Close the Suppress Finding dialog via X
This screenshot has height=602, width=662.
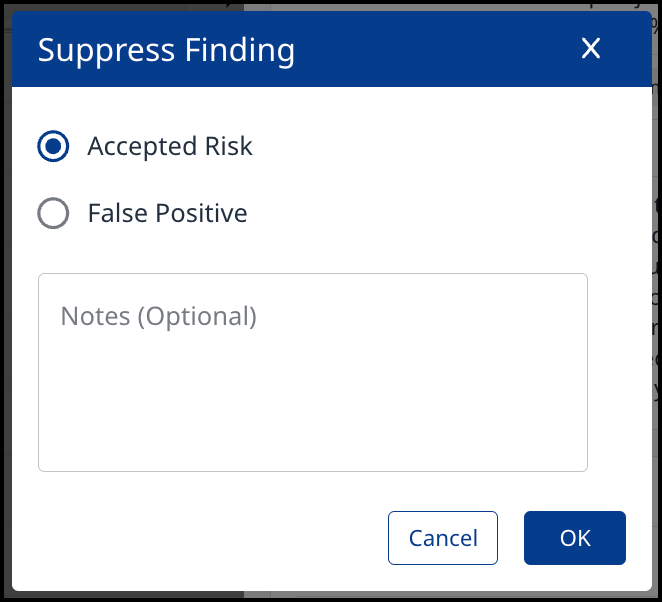coord(591,49)
